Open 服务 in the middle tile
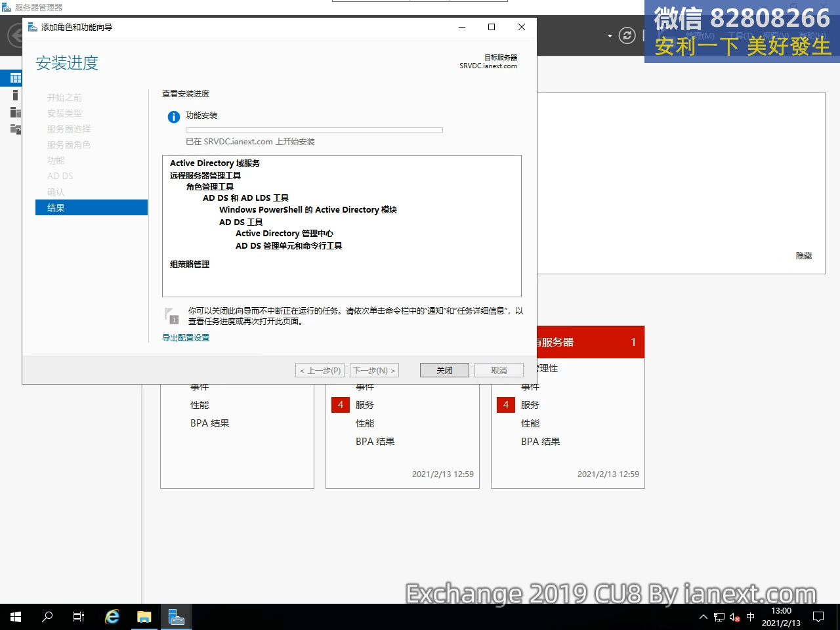 365,405
